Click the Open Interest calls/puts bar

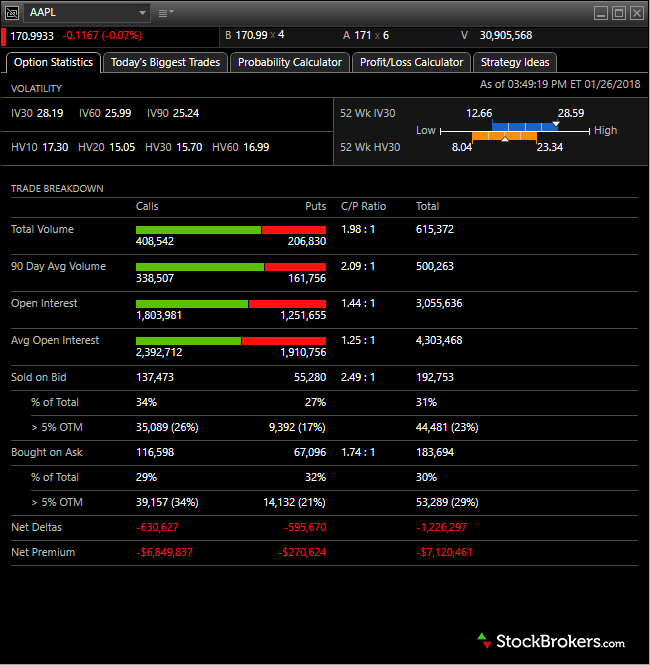pyautogui.click(x=231, y=304)
